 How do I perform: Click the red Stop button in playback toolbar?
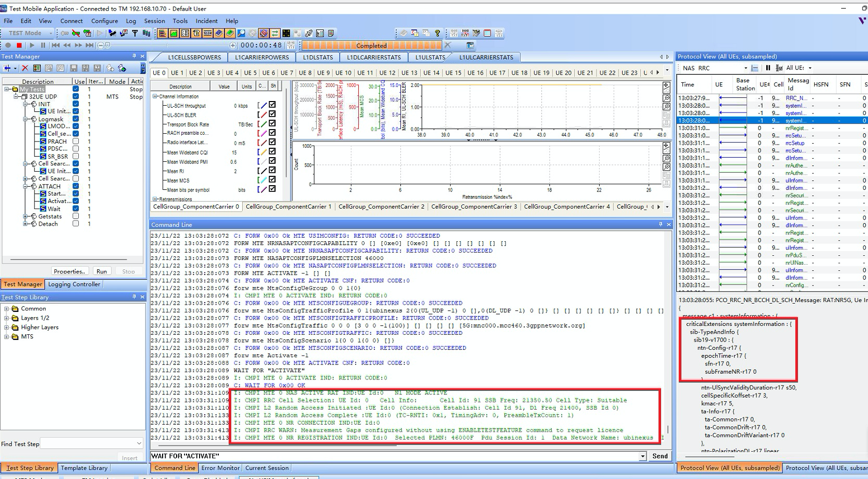coord(19,45)
